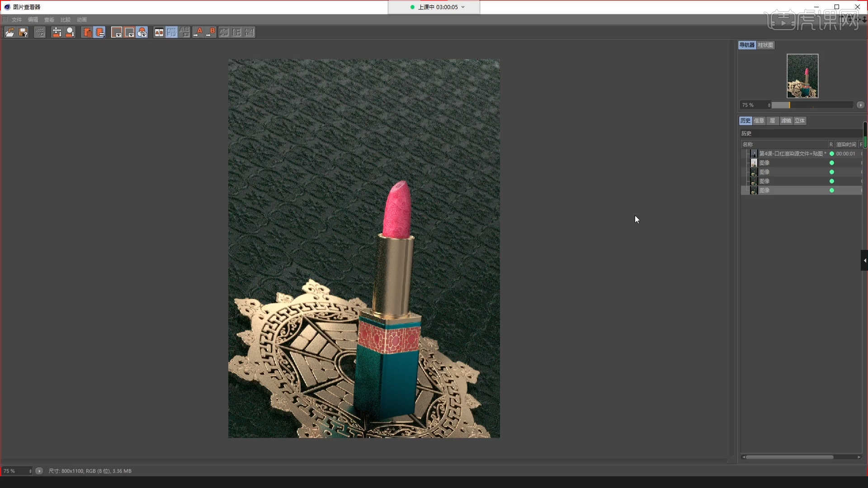This screenshot has width=868, height=488.
Task: Open the 比较 menu
Action: click(66, 19)
